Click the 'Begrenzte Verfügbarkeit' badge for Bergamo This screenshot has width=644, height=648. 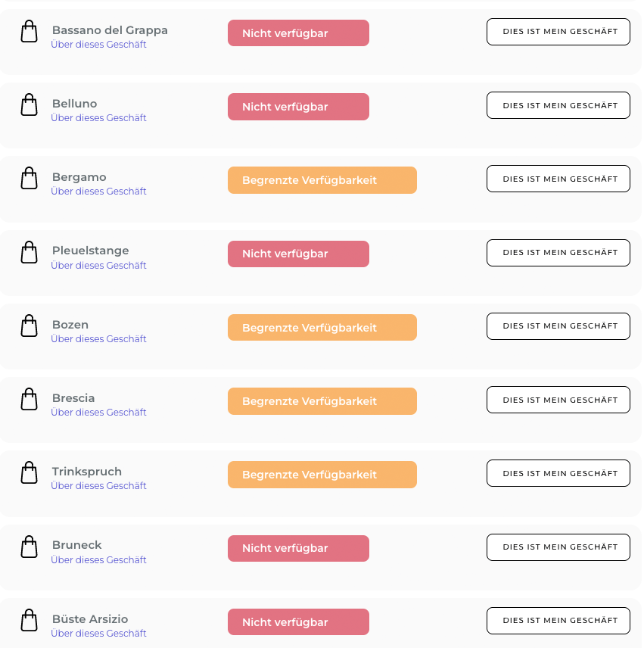pyautogui.click(x=322, y=180)
